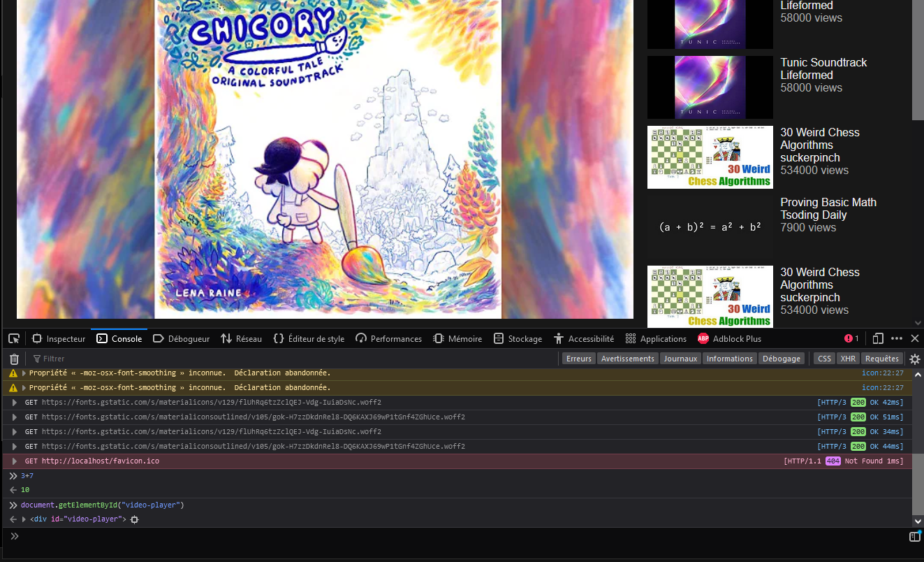Expand the favicon.ico 404 GET request entry
The height and width of the screenshot is (562, 924).
14,461
